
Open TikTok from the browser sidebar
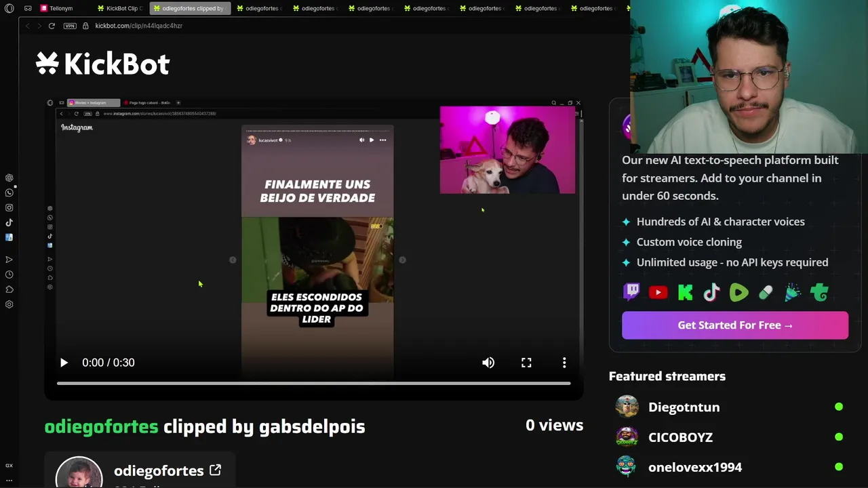9,222
